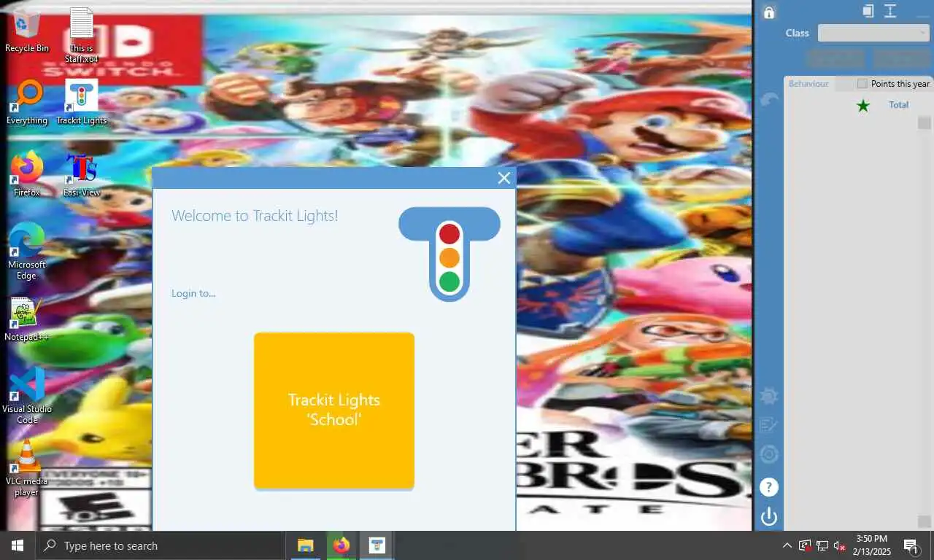Select the Notepad++ desktop shortcut
This screenshot has height=560, width=934.
pos(27,319)
